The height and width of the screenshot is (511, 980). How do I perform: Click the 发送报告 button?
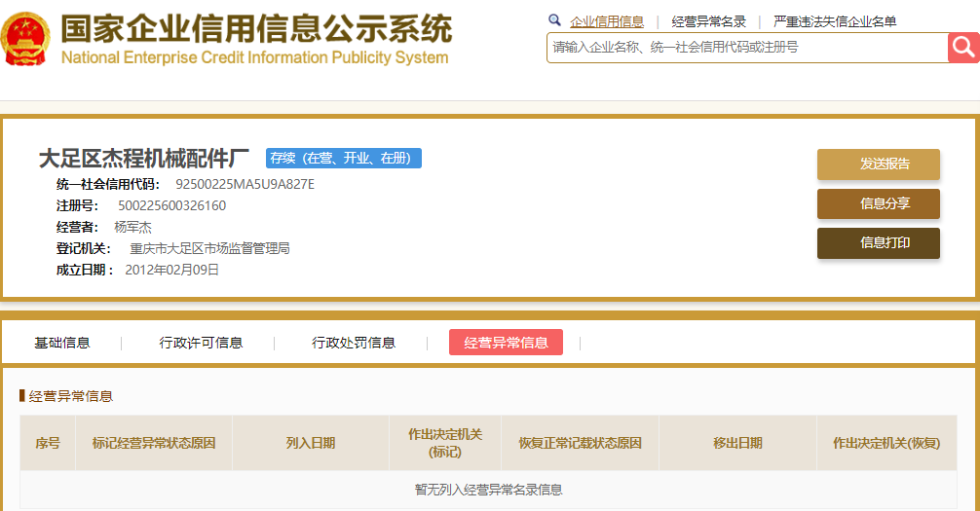878,164
